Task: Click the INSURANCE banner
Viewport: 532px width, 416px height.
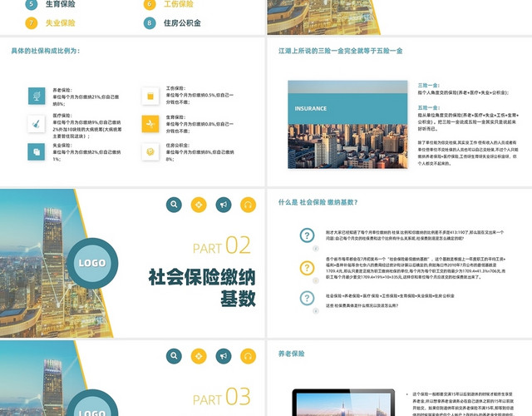Action: point(347,109)
